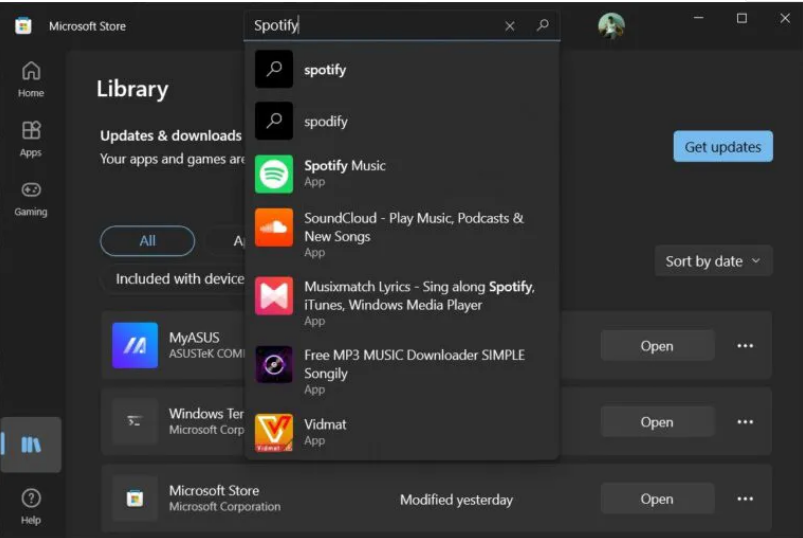Choose the 'spodify' search suggestion
This screenshot has height=538, width=803.
pyautogui.click(x=402, y=121)
